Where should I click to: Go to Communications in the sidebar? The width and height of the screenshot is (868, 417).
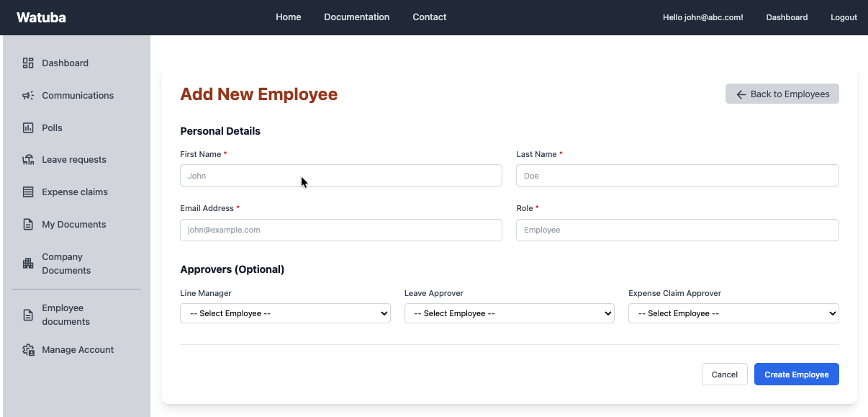(x=77, y=95)
